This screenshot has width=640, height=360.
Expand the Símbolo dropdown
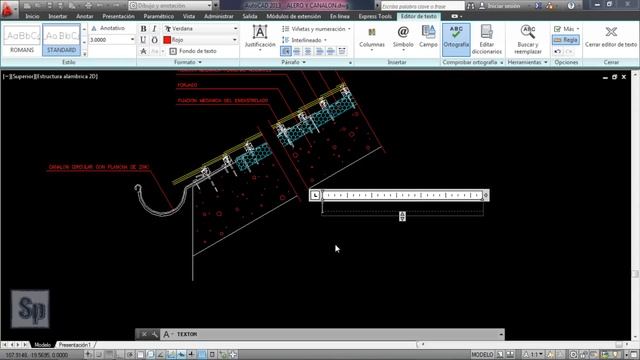pyautogui.click(x=403, y=50)
